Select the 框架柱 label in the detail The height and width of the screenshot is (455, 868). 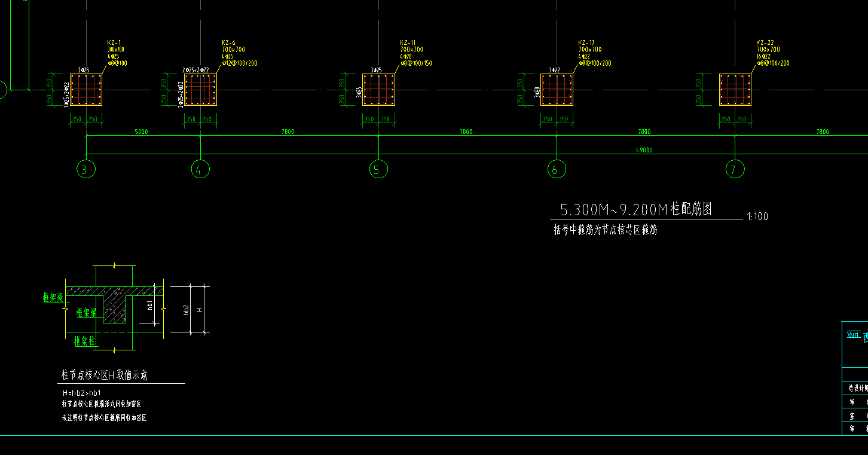[85, 341]
